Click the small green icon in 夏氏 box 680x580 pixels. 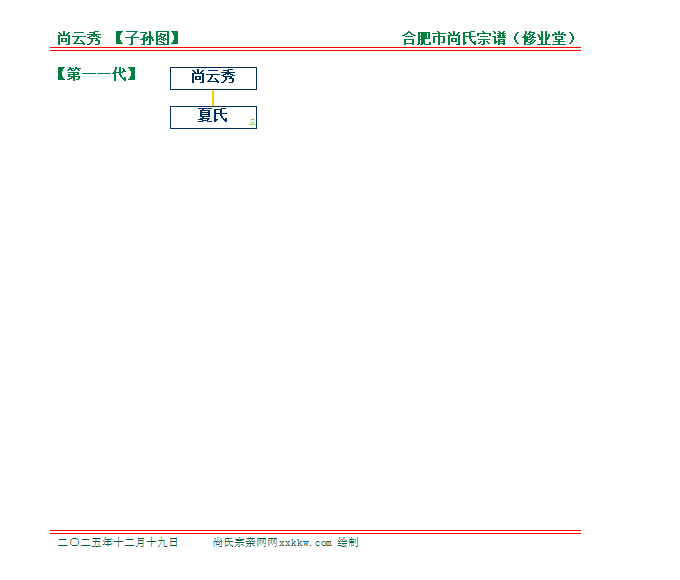click(x=252, y=122)
